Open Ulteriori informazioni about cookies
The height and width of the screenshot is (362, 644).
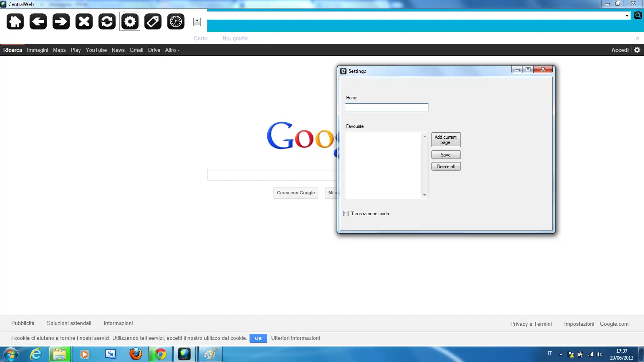point(296,338)
